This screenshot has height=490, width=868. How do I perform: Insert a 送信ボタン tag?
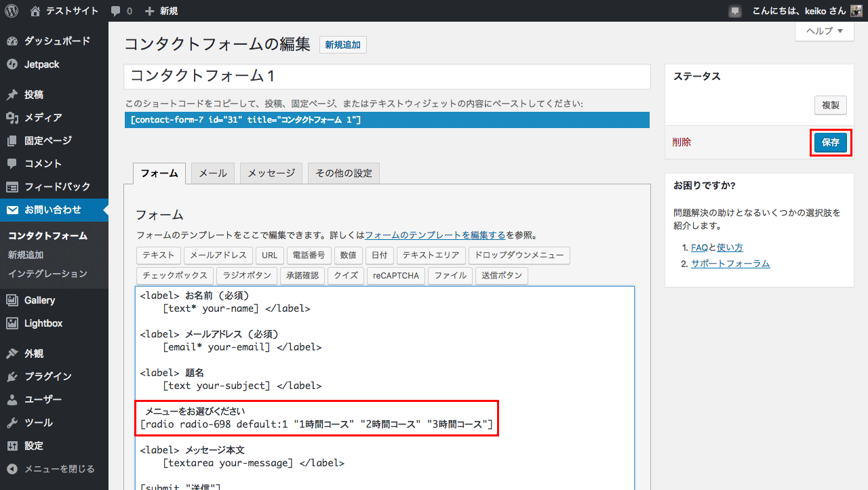(502, 276)
